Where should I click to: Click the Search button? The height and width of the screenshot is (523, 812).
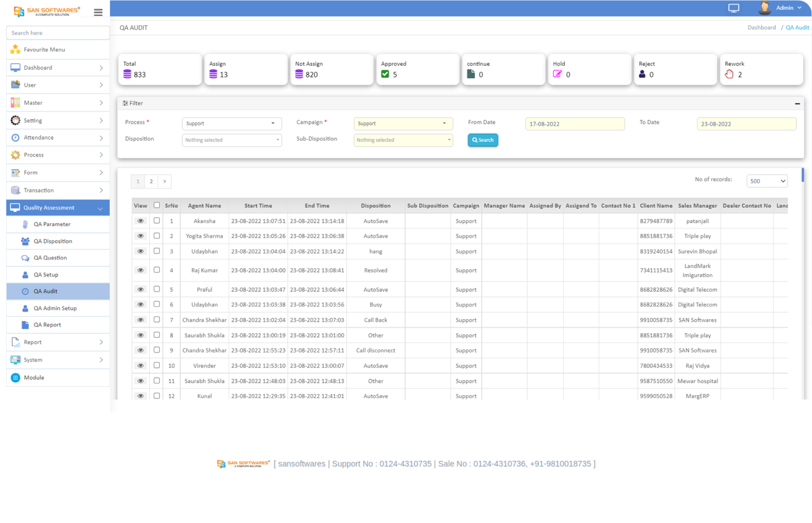483,140
